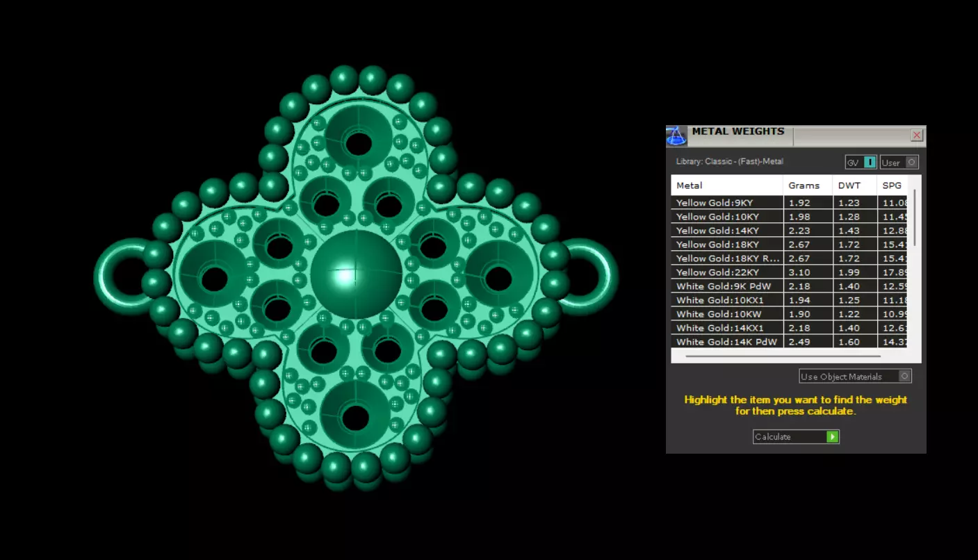Sort by the Grams column header
This screenshot has height=560, width=978.
coord(808,186)
